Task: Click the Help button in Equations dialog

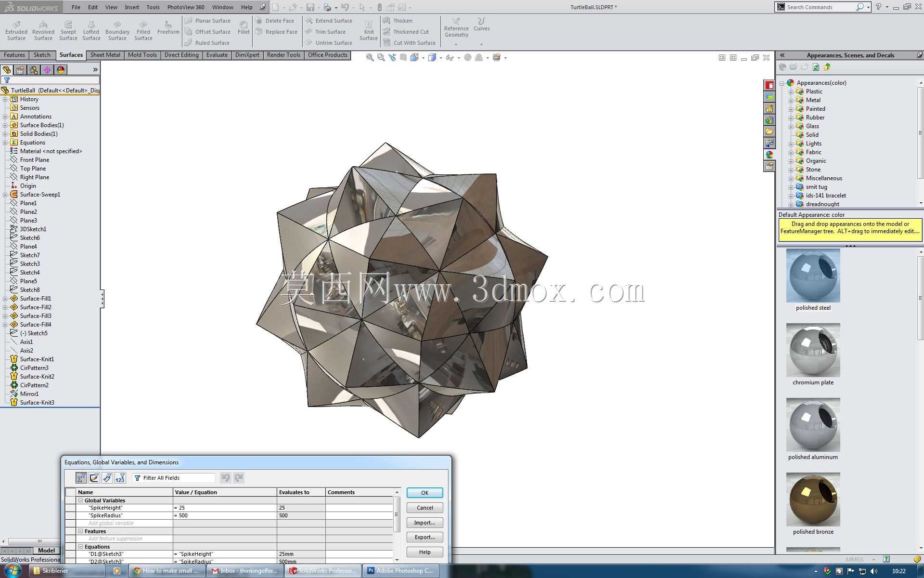Action: [424, 552]
